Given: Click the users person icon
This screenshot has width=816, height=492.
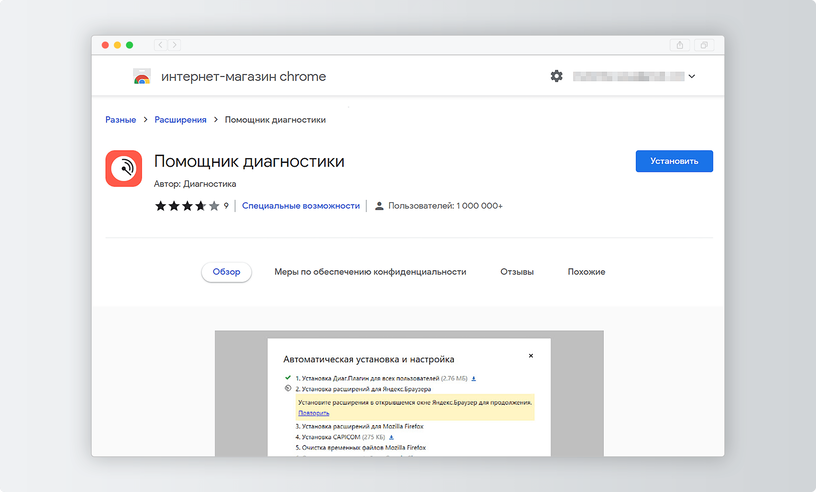Looking at the screenshot, I should pos(379,206).
